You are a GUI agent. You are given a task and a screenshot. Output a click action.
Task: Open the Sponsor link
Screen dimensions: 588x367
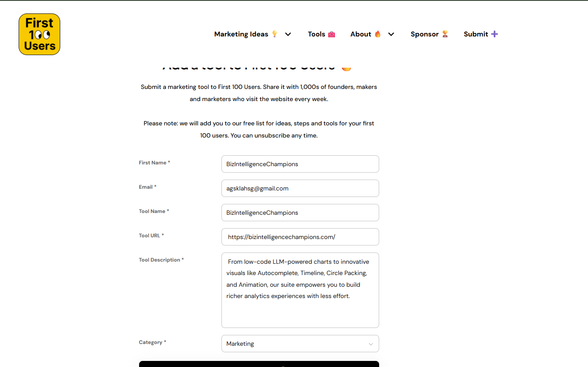425,34
